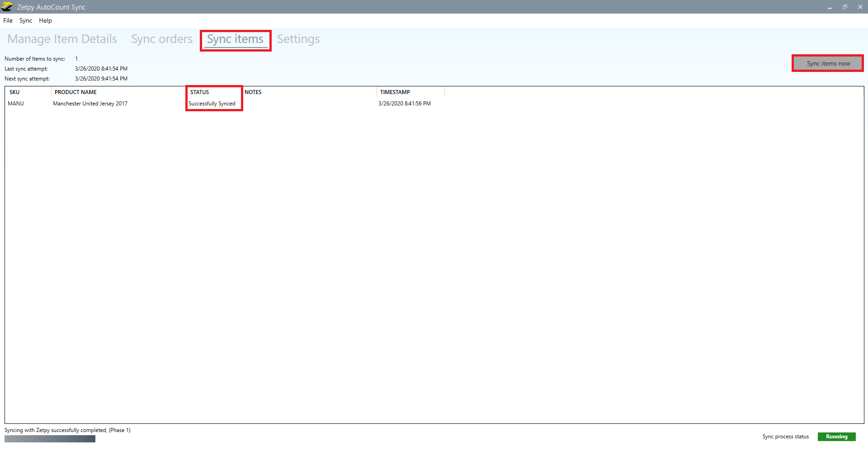Viewport: 868px width, 470px height.
Task: Sort by SKU column header
Action: pos(28,92)
